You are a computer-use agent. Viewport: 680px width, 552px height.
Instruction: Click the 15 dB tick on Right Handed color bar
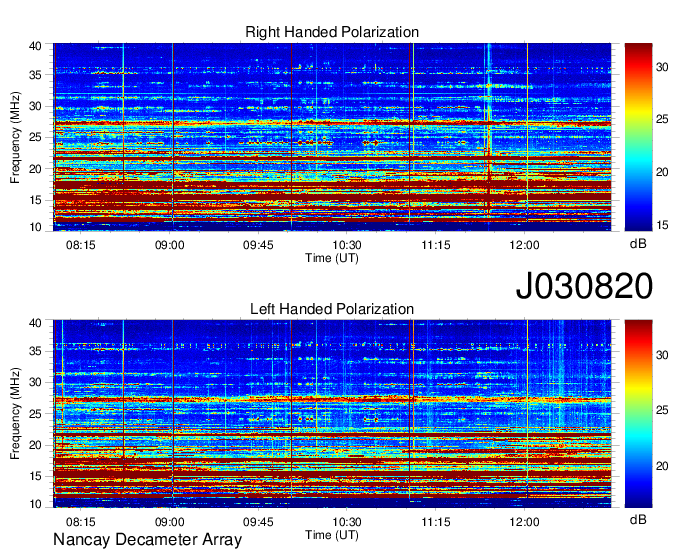662,225
